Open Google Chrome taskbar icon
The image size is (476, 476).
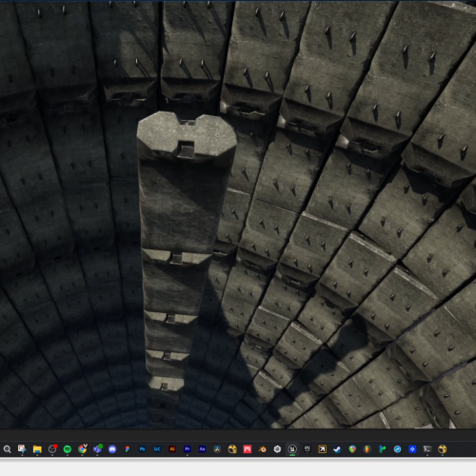(x=83, y=448)
